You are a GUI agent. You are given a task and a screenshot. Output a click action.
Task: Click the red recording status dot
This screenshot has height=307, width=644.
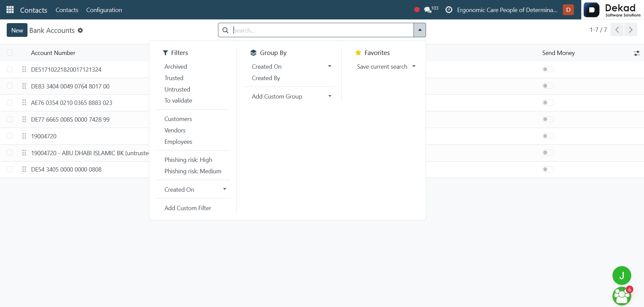pos(417,10)
